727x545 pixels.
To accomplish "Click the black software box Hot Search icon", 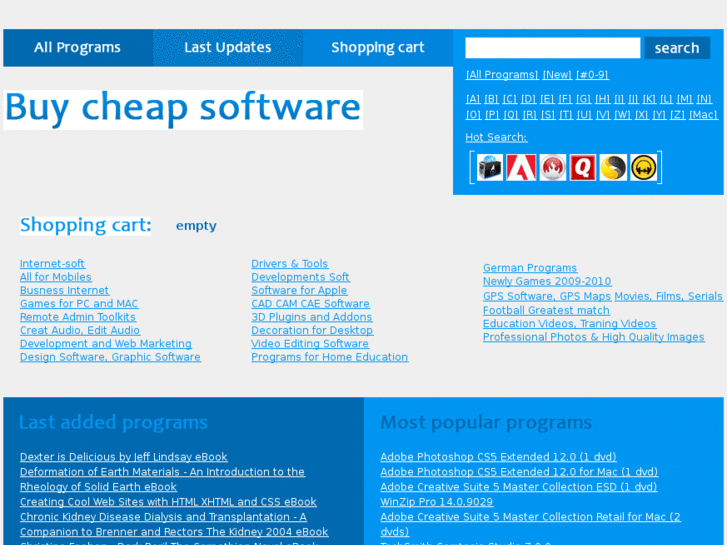I will pyautogui.click(x=490, y=167).
